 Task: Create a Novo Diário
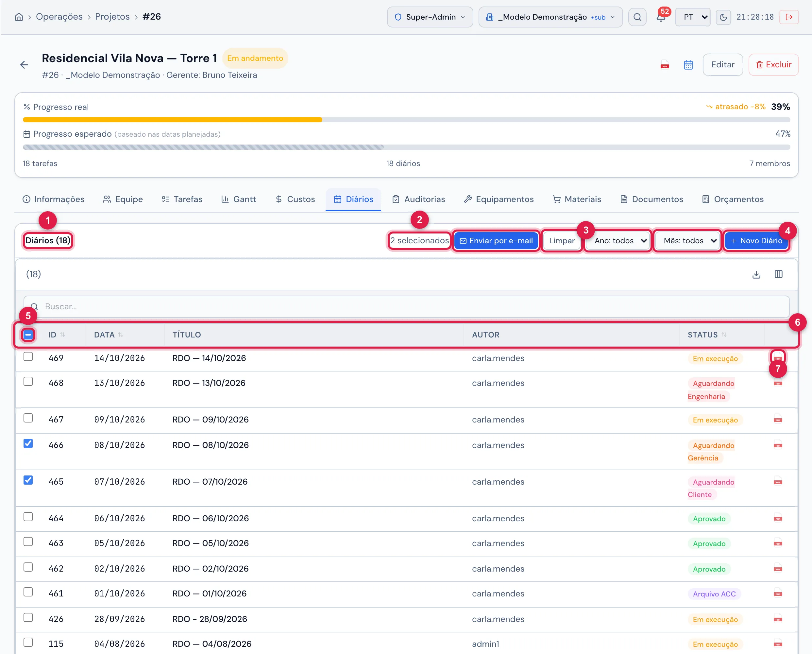(756, 241)
